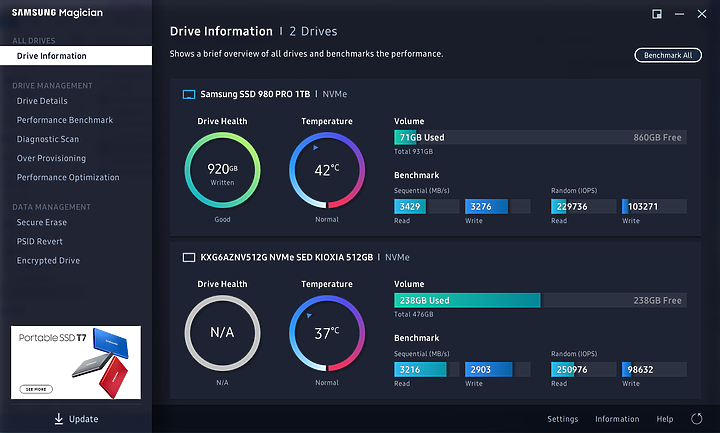The width and height of the screenshot is (720, 433).
Task: Click sequential write bar 2903
Action: click(497, 370)
